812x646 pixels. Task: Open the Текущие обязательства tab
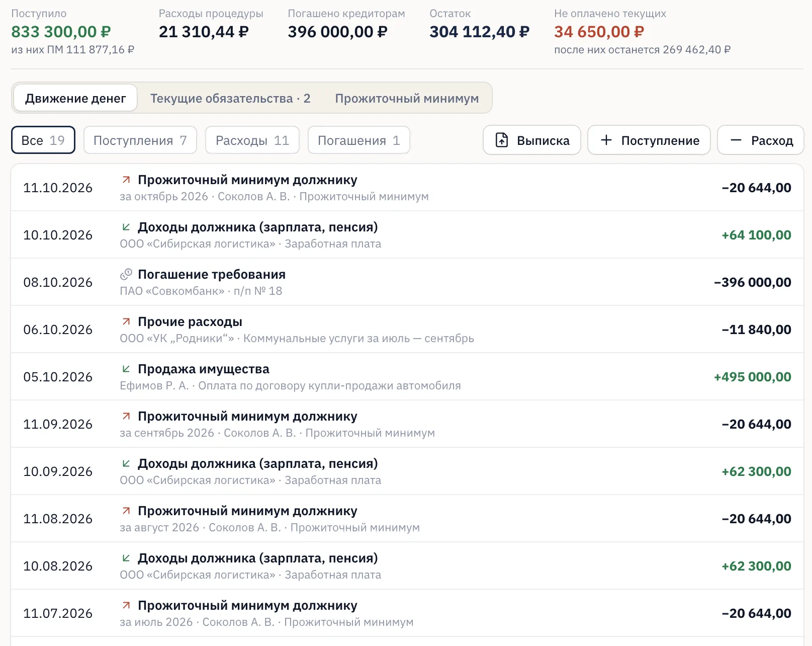(x=230, y=98)
